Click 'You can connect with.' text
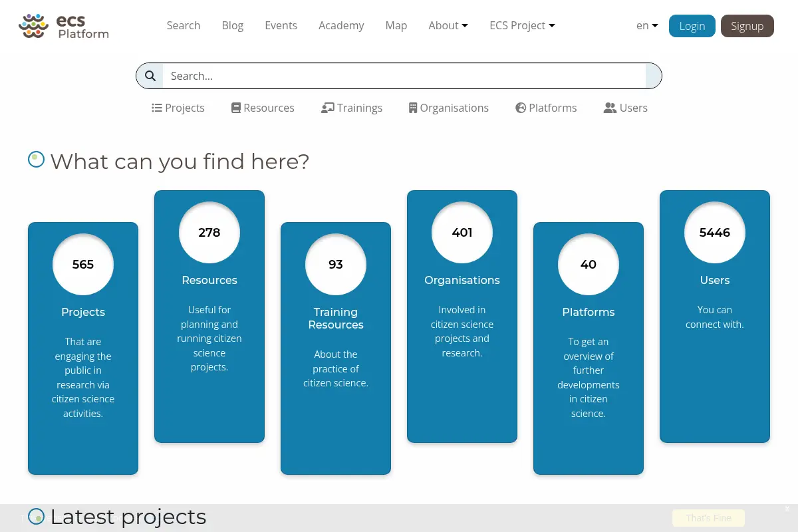Screen dimensions: 798x532 (x=715, y=317)
